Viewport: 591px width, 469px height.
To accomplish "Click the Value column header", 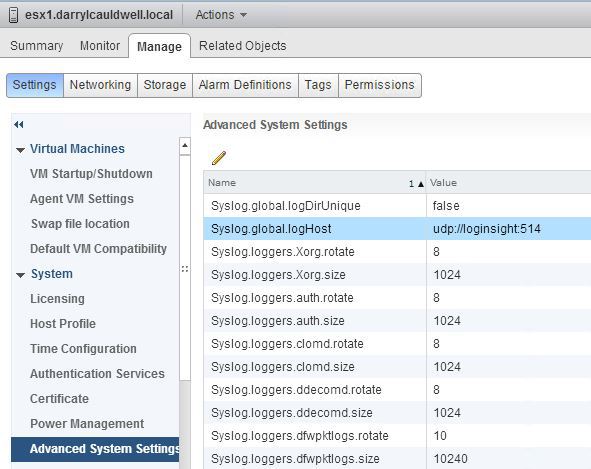I will pos(508,183).
